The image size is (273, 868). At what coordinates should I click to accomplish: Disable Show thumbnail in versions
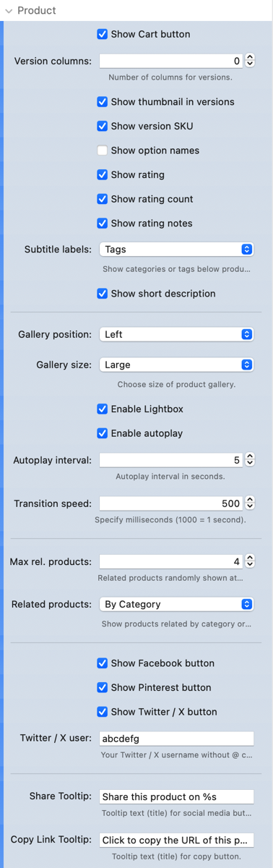[x=103, y=102]
